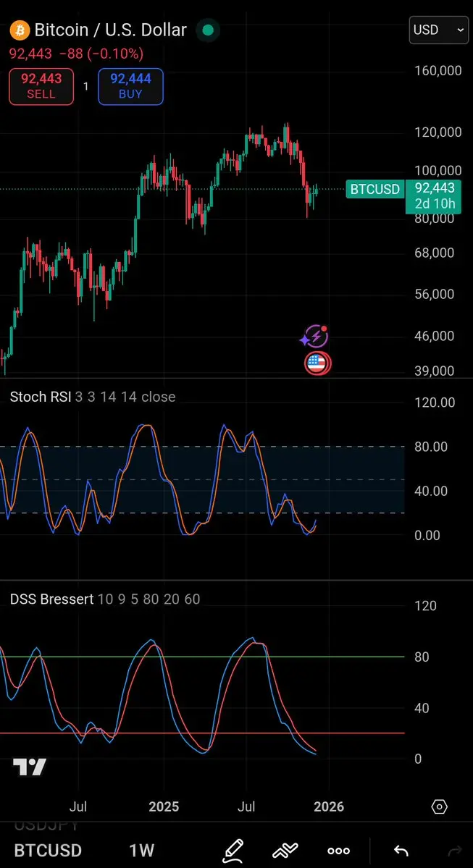Click the 160,000 price axis label

[438, 70]
